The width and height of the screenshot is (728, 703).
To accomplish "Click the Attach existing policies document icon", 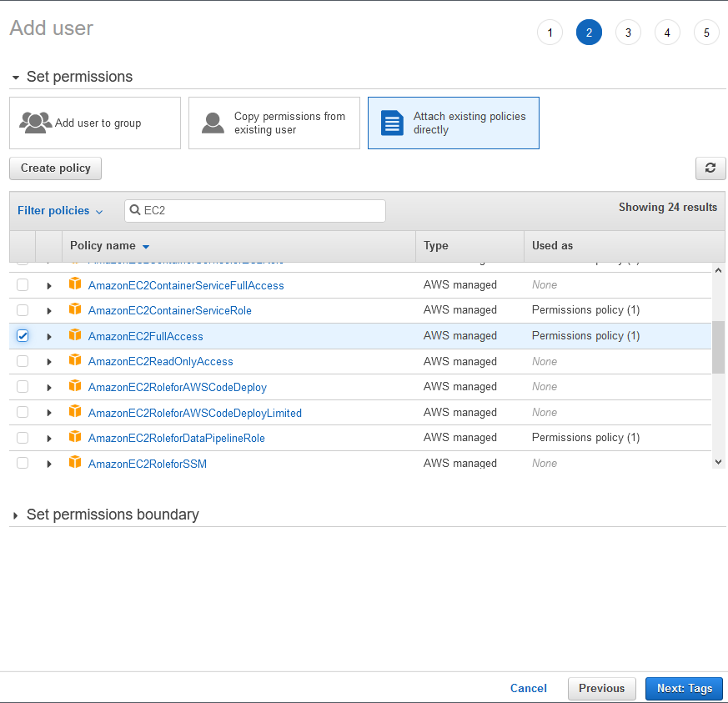I will click(392, 123).
